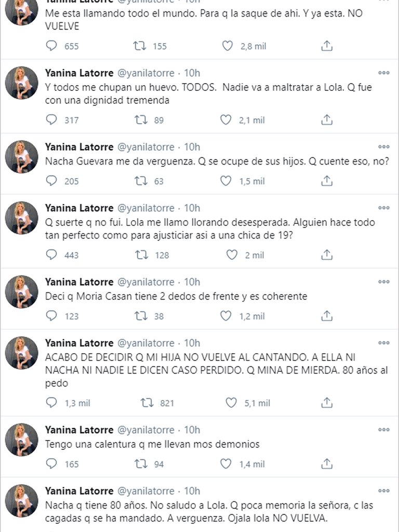Share the tweet with 2 mil likes
Screen dimensions: 399x532
[x=326, y=255]
